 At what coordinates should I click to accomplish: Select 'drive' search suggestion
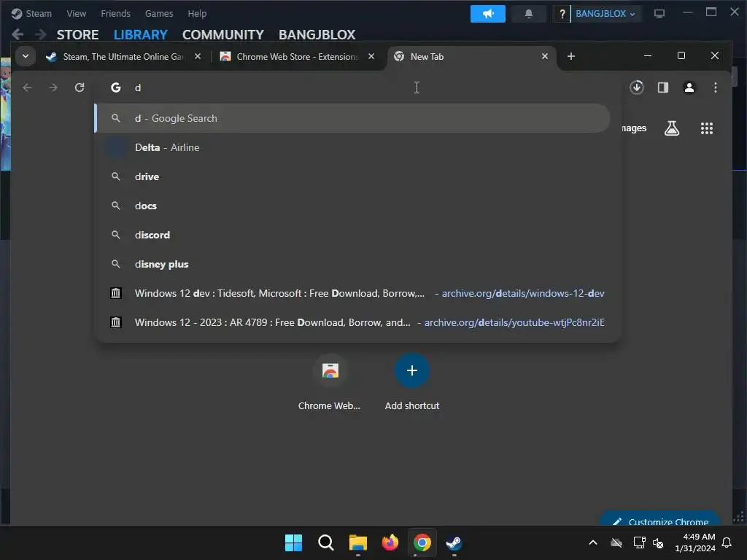[352, 176]
